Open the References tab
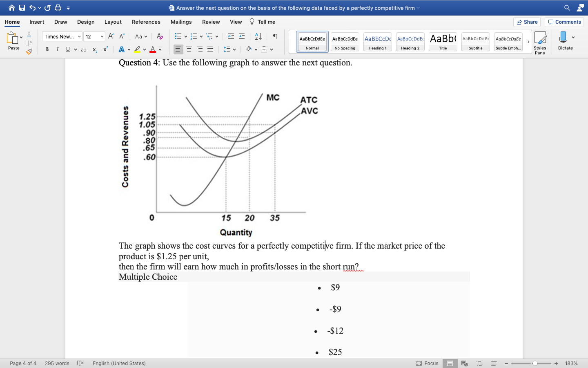The image size is (588, 368). (x=146, y=22)
